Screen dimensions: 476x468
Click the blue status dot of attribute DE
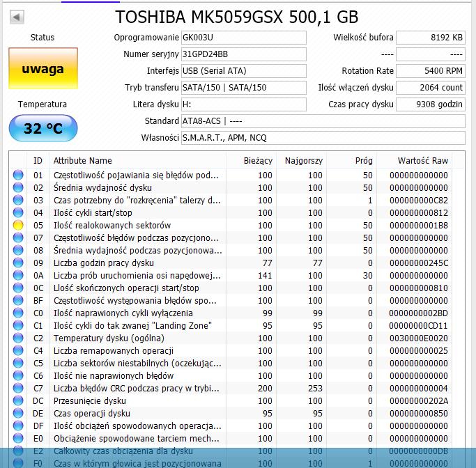tap(18, 413)
